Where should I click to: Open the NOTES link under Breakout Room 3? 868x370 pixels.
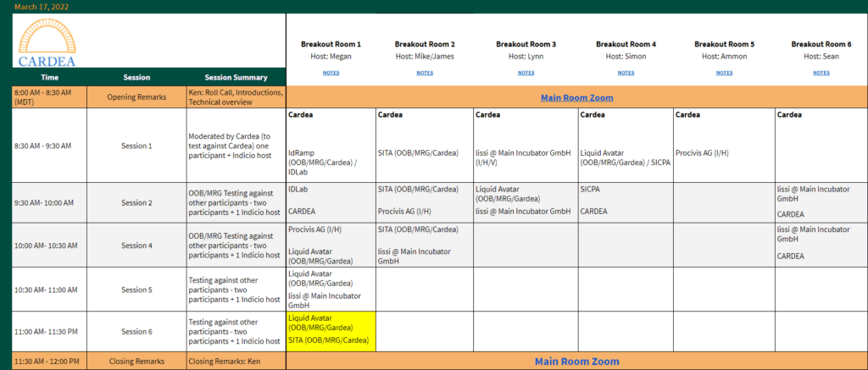point(526,73)
